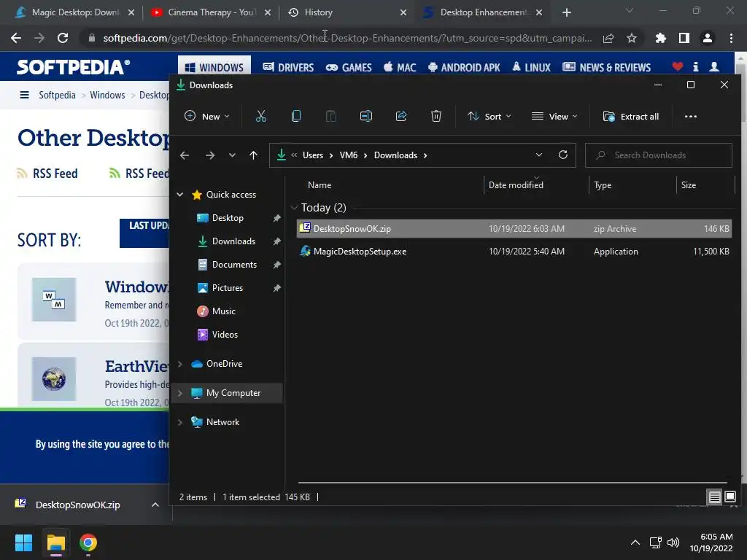Open Chrome profile avatar icon
This screenshot has width=747, height=560.
click(x=708, y=38)
